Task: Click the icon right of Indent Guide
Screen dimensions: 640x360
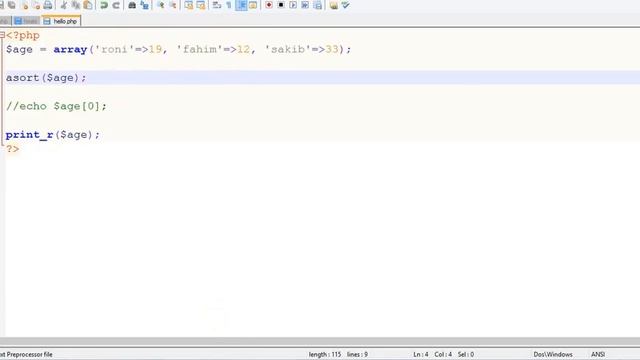Action: 253,5
